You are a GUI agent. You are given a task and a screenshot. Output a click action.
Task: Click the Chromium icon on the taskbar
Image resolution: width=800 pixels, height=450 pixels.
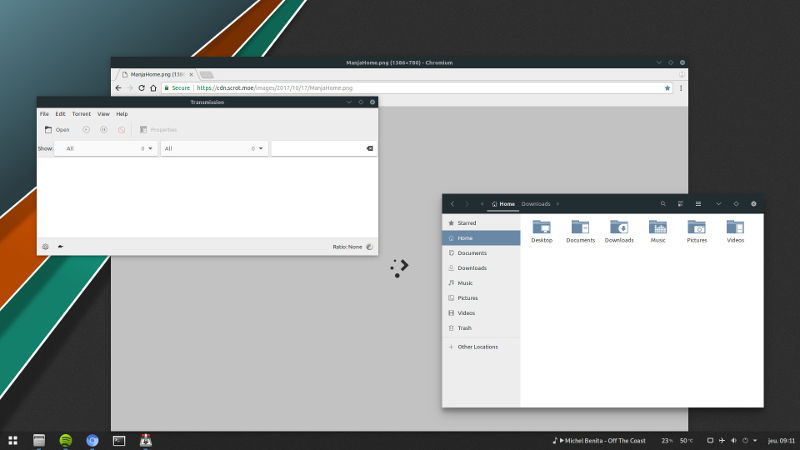tap(92, 440)
